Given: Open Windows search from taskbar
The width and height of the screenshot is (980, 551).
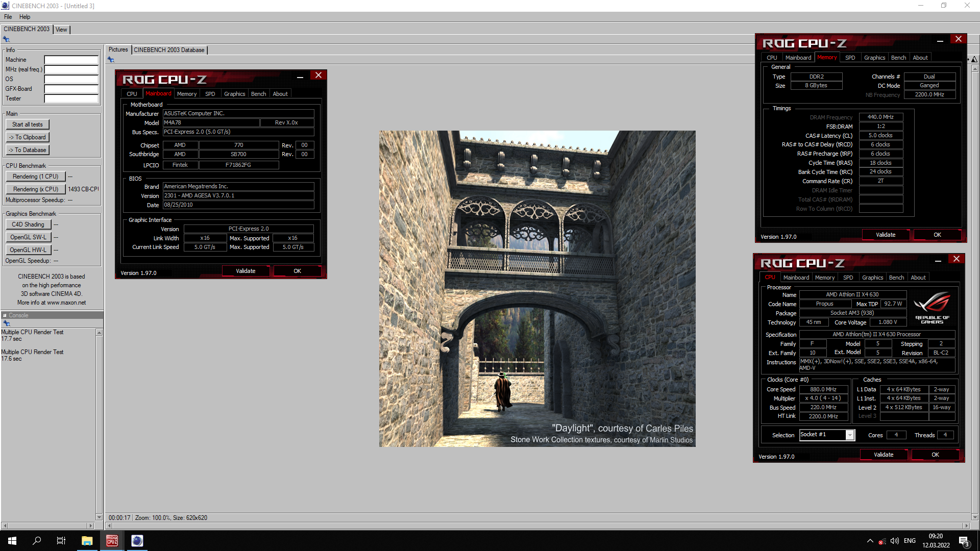Looking at the screenshot, I should (x=37, y=541).
